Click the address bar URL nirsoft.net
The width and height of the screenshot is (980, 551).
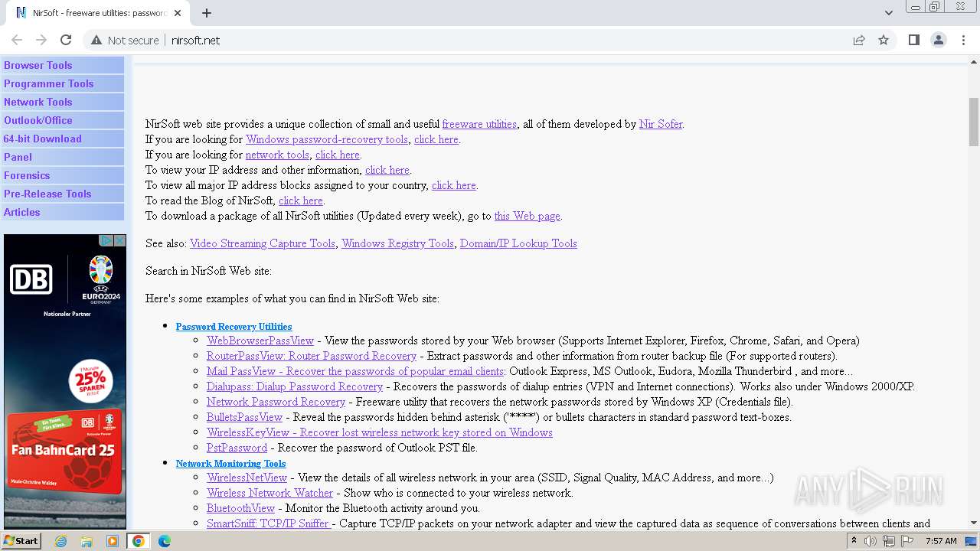pyautogui.click(x=195, y=40)
